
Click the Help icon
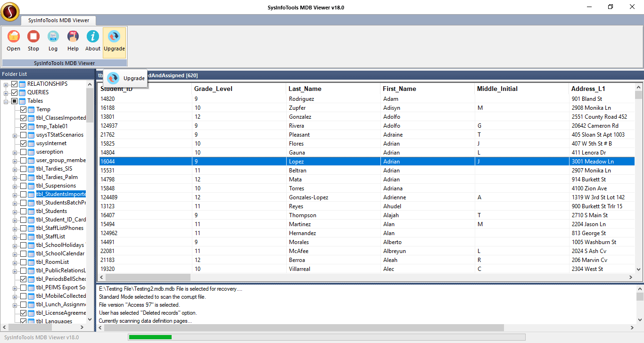coord(73,37)
